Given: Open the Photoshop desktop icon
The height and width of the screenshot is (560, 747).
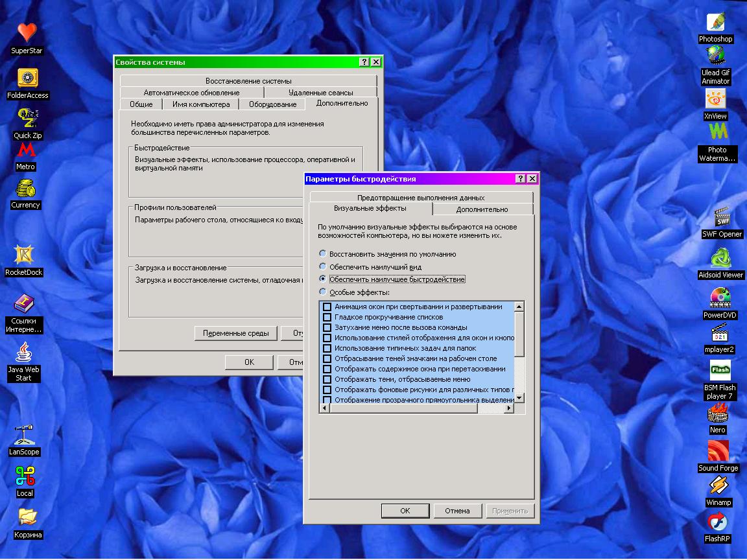Looking at the screenshot, I should (x=715, y=23).
